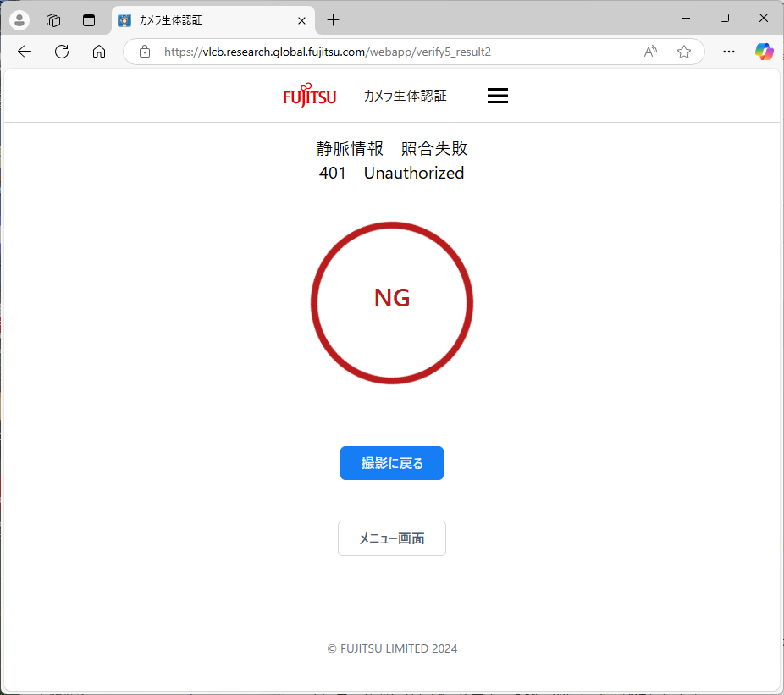Screen dimensions: 784x695
Task: Minimize the browser window
Action: (x=686, y=18)
